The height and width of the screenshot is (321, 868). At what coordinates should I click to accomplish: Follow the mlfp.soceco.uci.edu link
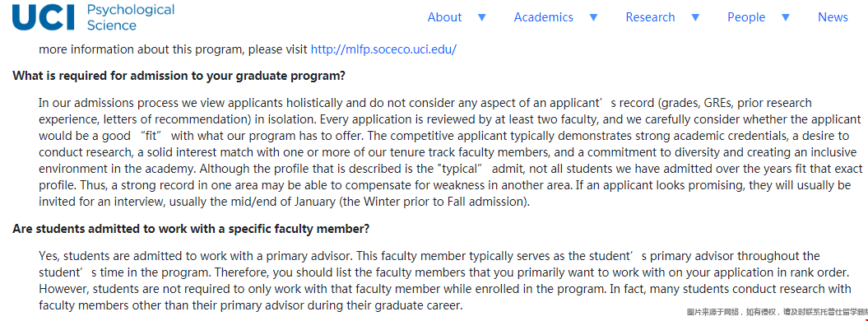[383, 49]
